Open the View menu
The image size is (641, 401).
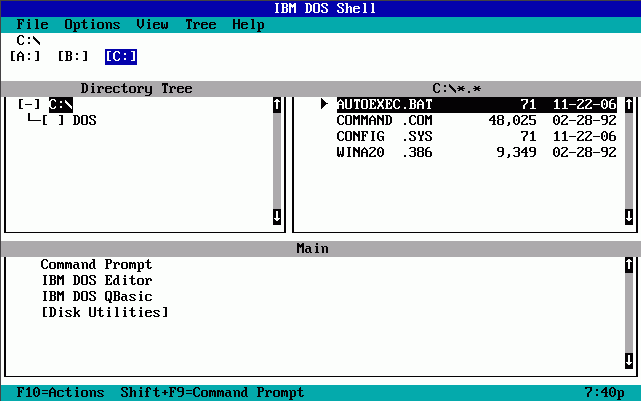click(x=152, y=24)
